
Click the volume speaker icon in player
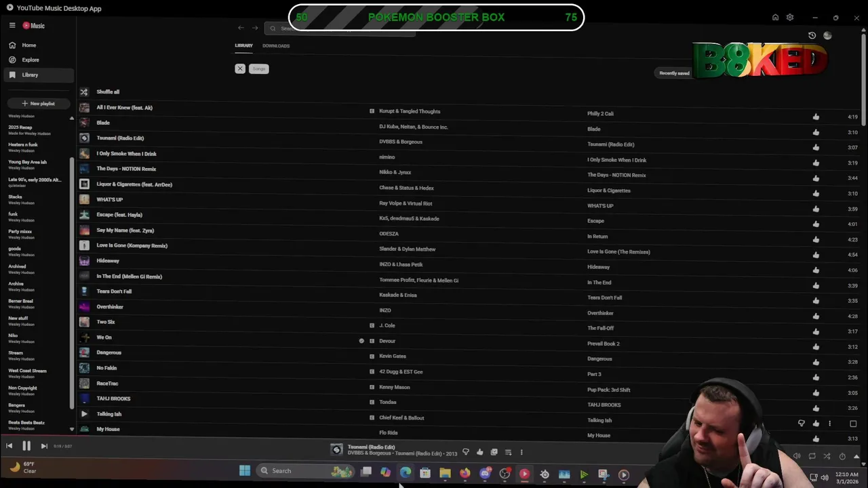(x=797, y=456)
